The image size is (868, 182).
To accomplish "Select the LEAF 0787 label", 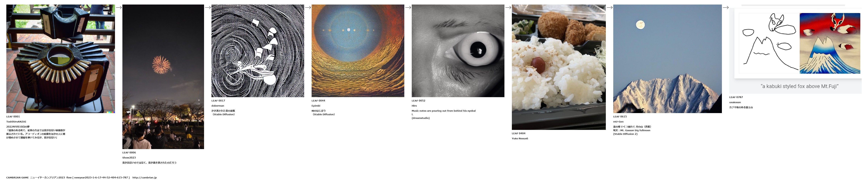I will coord(736,97).
